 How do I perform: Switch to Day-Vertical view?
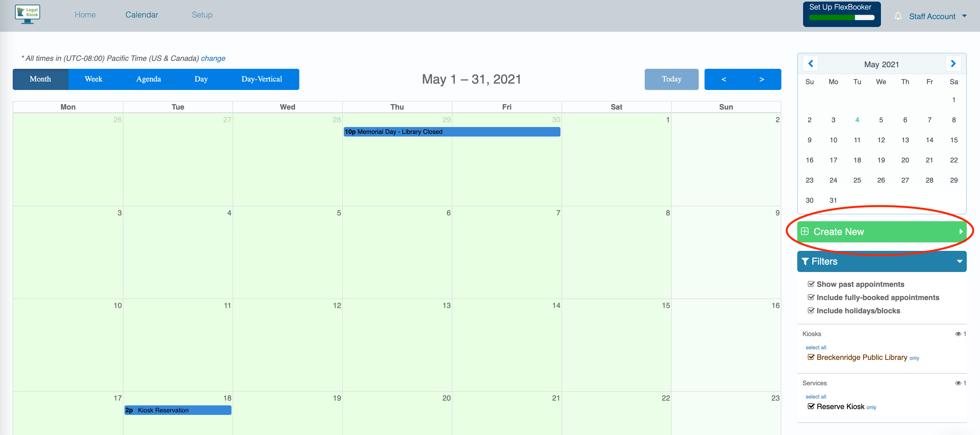262,79
